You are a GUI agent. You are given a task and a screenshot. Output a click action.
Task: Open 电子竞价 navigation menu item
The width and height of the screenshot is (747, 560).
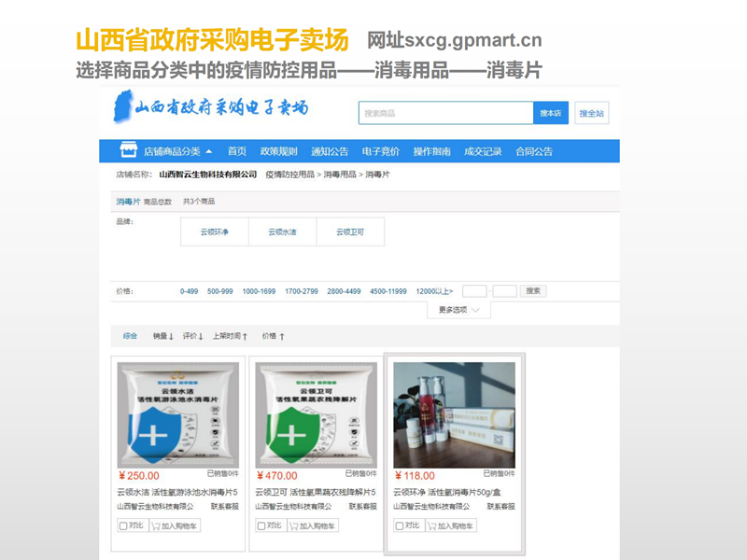coord(381,151)
